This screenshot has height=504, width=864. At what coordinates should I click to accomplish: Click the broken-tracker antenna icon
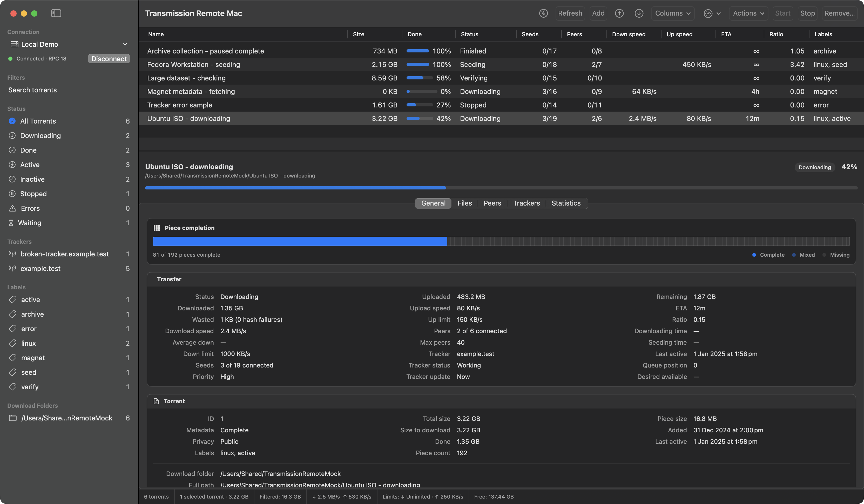coord(12,254)
